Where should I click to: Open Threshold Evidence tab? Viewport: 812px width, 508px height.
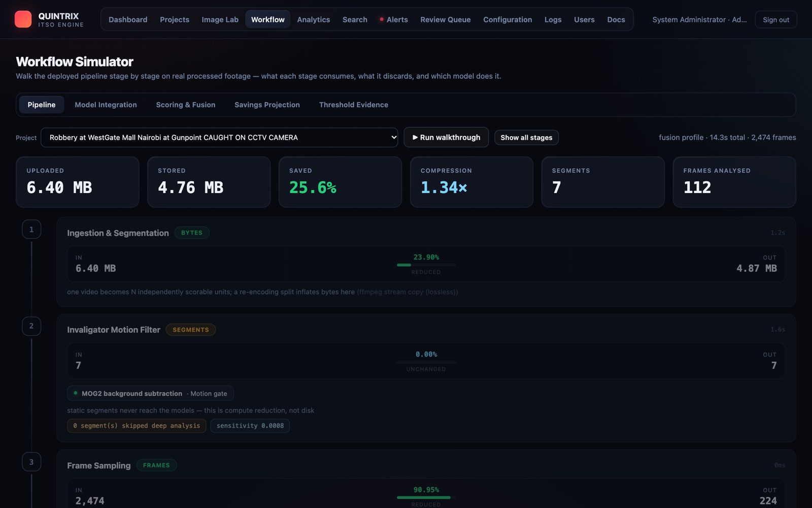354,105
